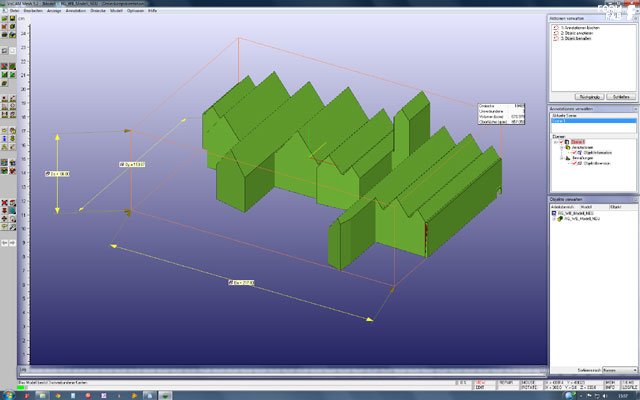Expand the green model node in objects list
The width and height of the screenshot is (640, 400).
[x=554, y=219]
